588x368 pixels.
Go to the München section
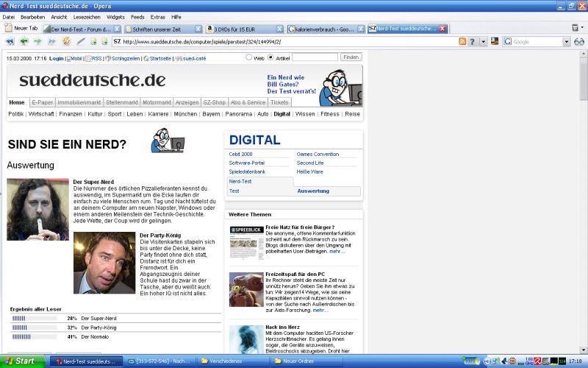185,114
